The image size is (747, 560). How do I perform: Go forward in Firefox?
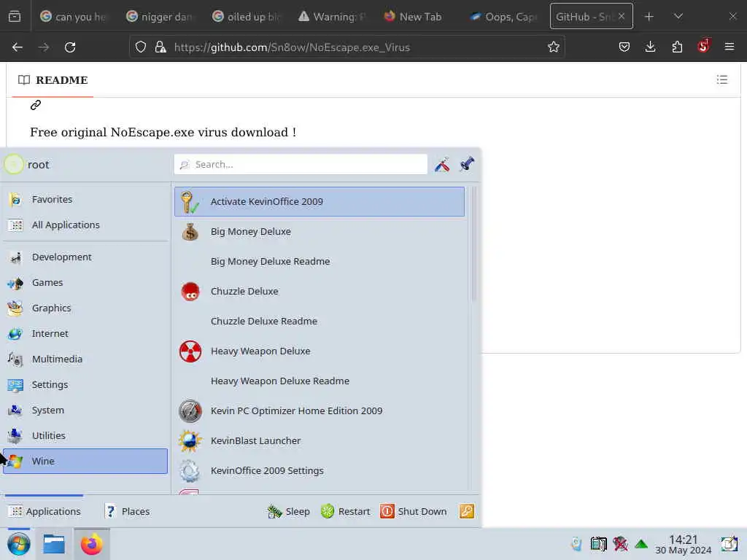[x=44, y=47]
